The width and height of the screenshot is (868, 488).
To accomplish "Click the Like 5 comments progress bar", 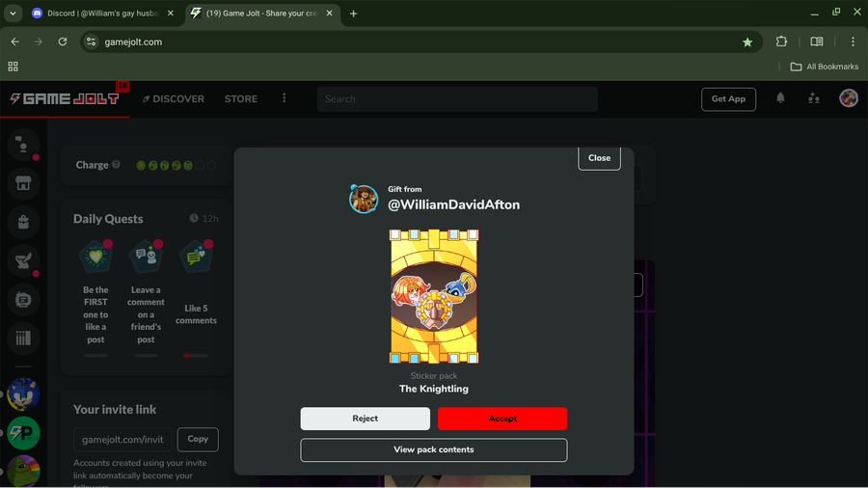I will click(x=196, y=355).
